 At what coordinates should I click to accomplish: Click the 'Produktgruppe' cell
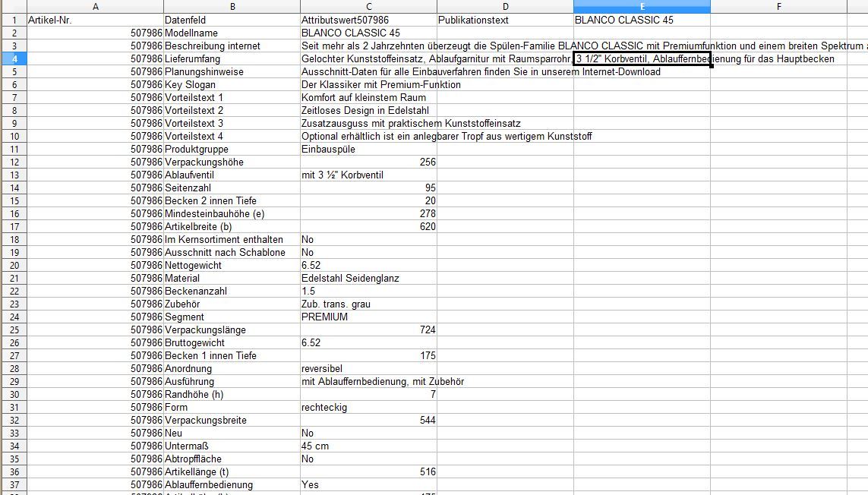coord(232,150)
